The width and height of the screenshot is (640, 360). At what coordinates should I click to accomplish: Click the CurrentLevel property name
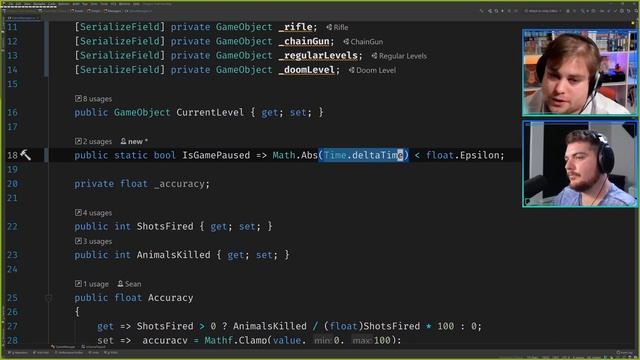[210, 112]
